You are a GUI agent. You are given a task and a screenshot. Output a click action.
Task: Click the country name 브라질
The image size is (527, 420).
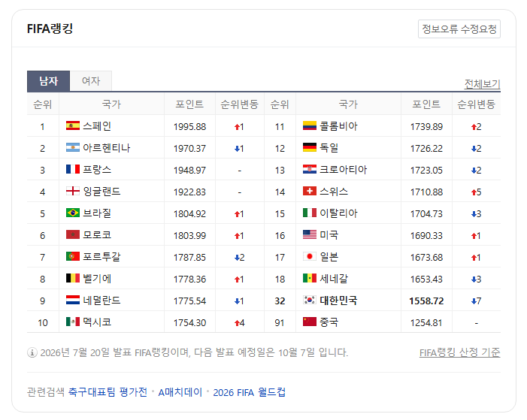click(97, 213)
